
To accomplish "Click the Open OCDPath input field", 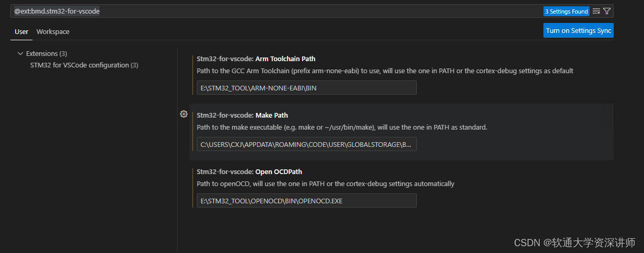I will (x=307, y=201).
